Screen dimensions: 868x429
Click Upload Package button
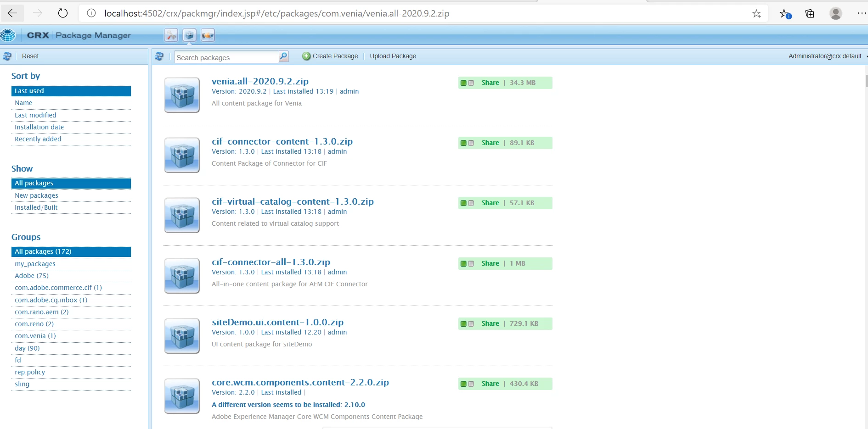(x=393, y=56)
